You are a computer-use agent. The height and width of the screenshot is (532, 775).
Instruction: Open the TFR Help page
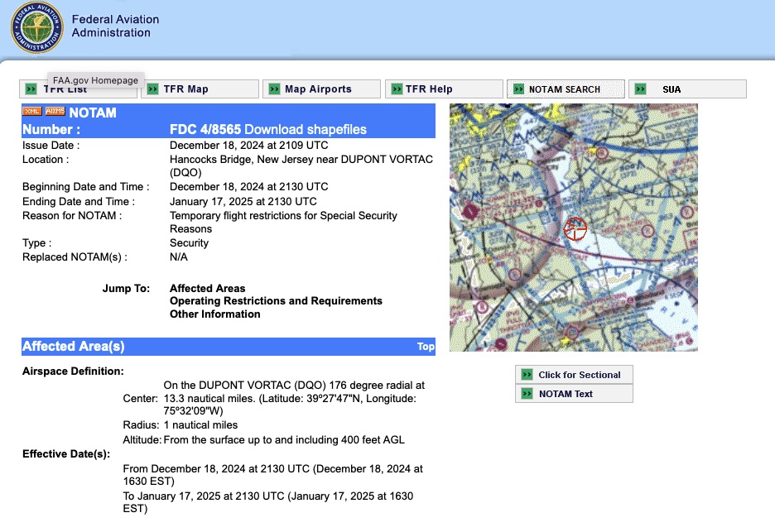click(429, 89)
